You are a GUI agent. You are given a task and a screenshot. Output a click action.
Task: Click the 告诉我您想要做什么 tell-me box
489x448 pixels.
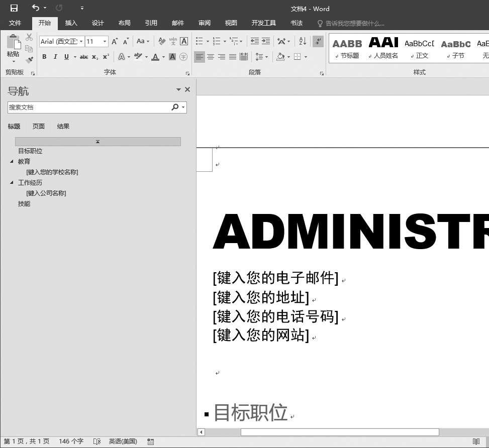351,24
